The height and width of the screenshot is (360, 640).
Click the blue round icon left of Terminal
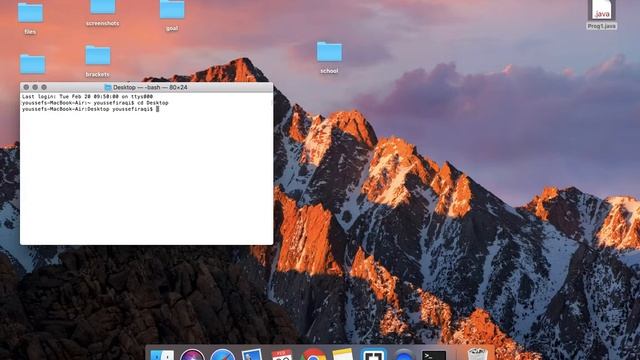(x=403, y=355)
